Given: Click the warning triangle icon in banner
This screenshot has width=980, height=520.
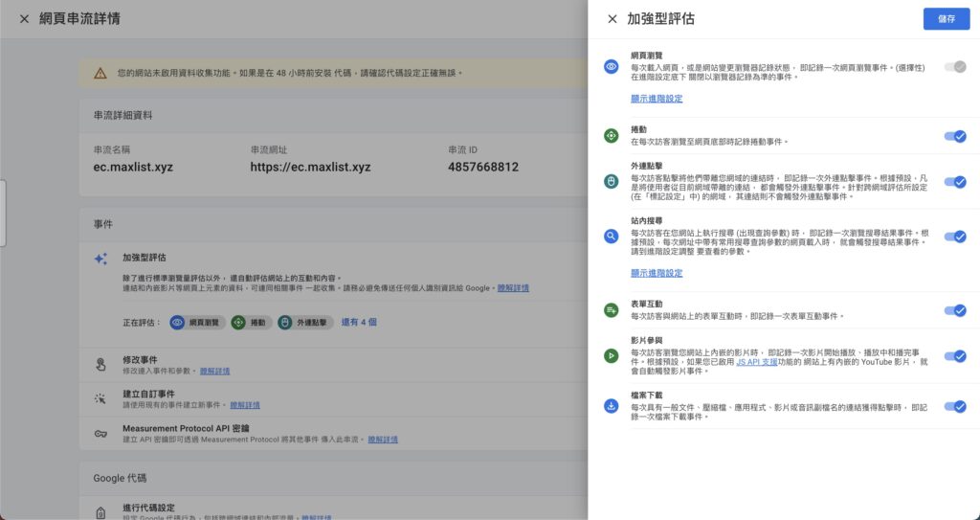Looking at the screenshot, I should coord(100,73).
